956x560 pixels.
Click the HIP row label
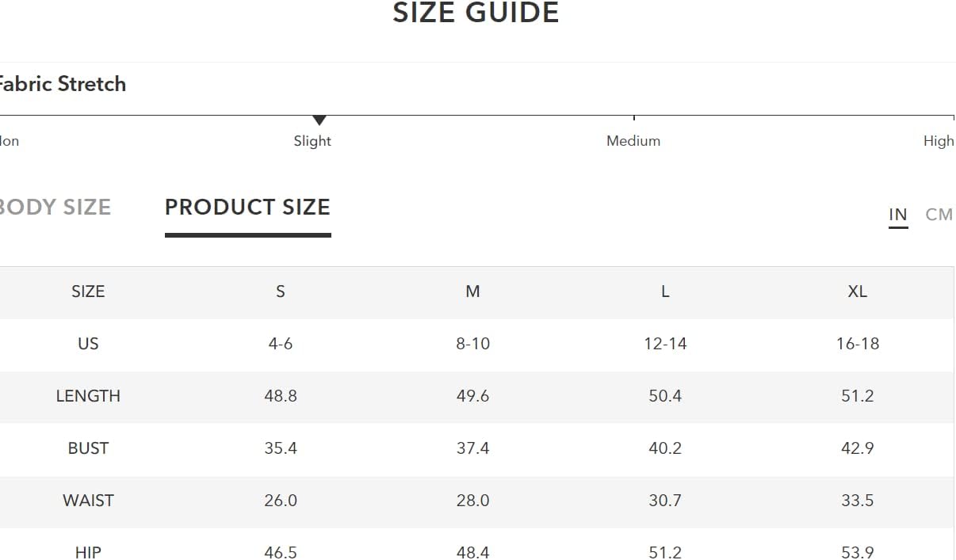click(88, 552)
